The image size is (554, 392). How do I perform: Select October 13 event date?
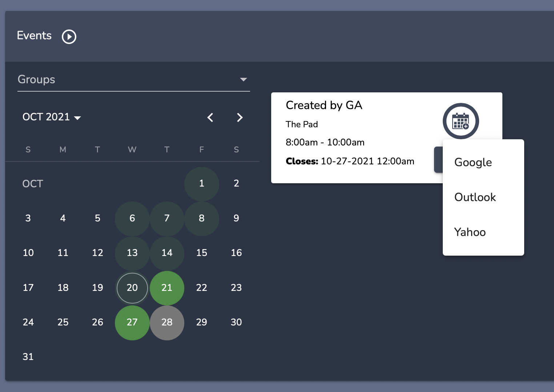pyautogui.click(x=132, y=253)
